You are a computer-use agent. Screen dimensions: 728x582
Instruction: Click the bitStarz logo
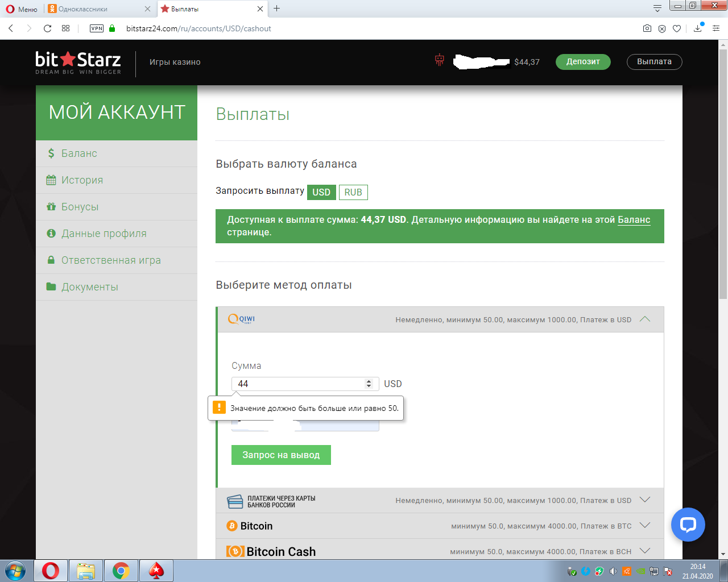(x=78, y=63)
